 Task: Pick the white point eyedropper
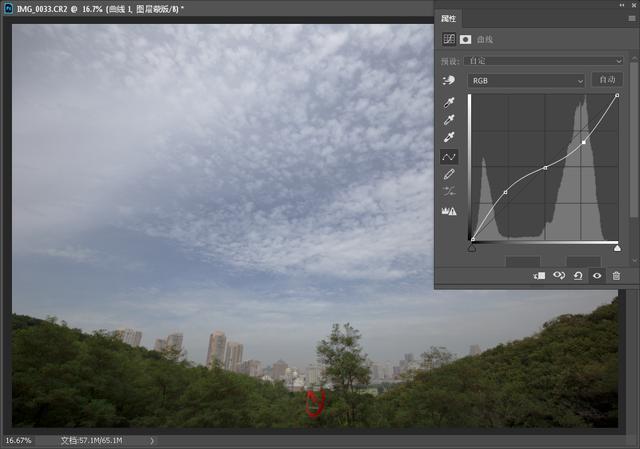(x=449, y=138)
